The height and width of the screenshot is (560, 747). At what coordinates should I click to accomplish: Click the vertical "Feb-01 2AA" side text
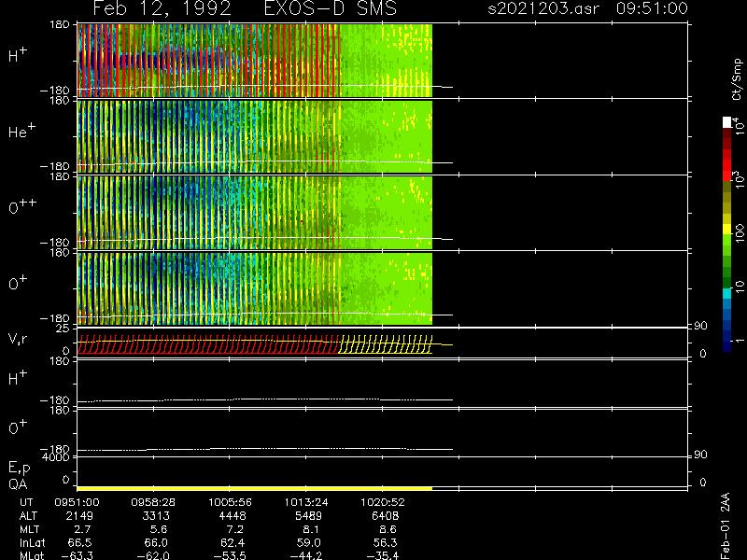(x=726, y=525)
